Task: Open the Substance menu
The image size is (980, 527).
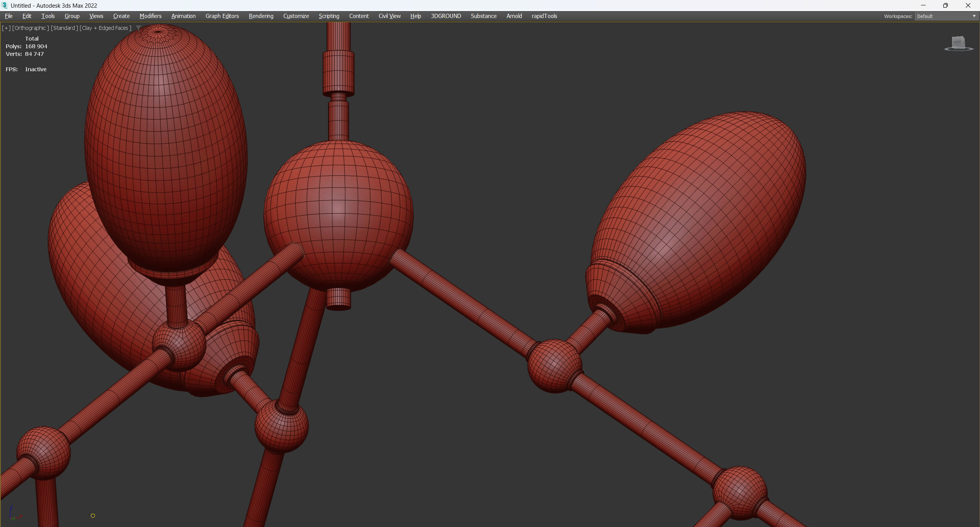Action: 484,16
